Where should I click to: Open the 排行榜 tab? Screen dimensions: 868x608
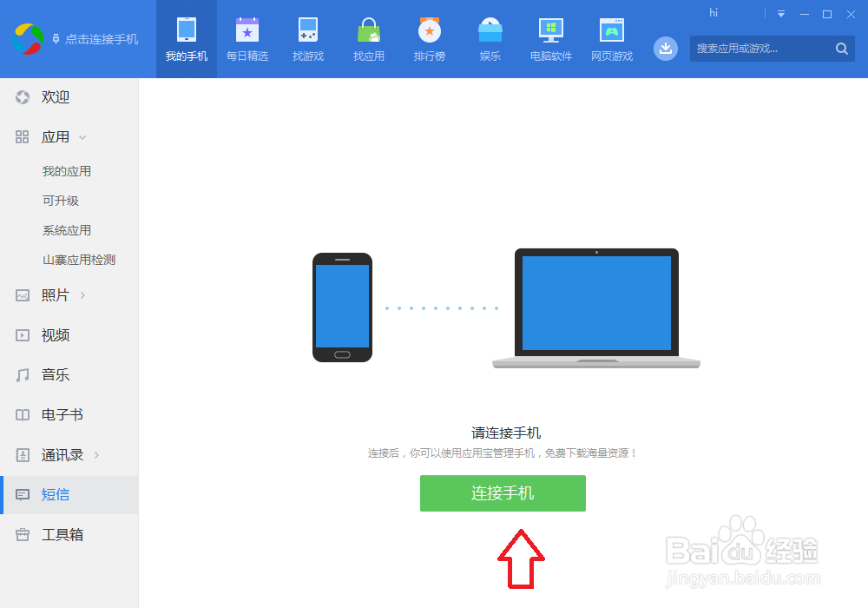430,39
